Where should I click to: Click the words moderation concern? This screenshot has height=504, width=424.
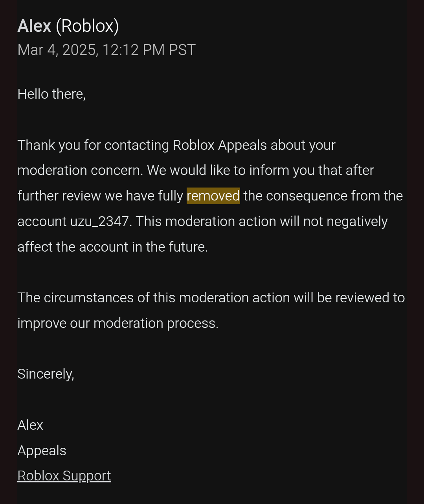81,171
